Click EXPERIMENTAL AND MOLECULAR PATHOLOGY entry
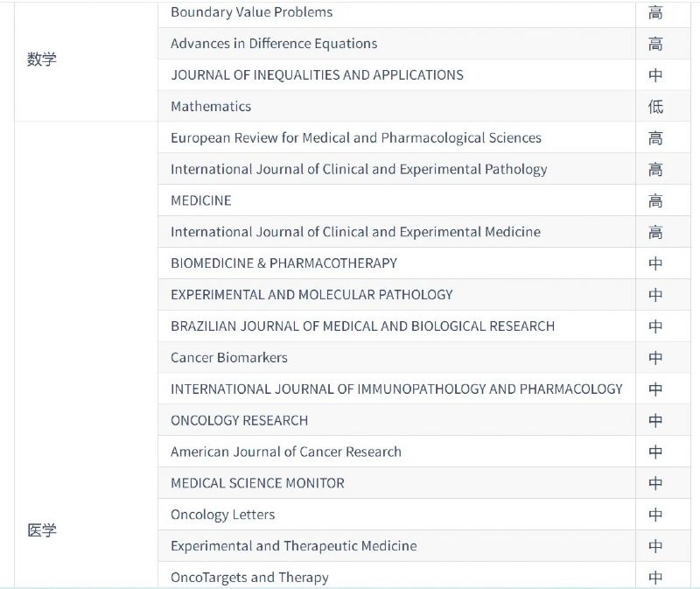The width and height of the screenshot is (700, 589). (311, 295)
